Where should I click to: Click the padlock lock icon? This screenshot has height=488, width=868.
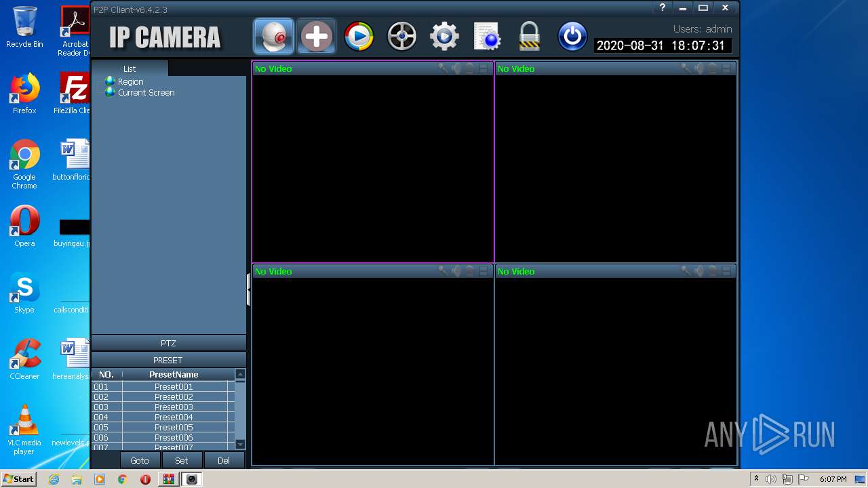click(529, 37)
